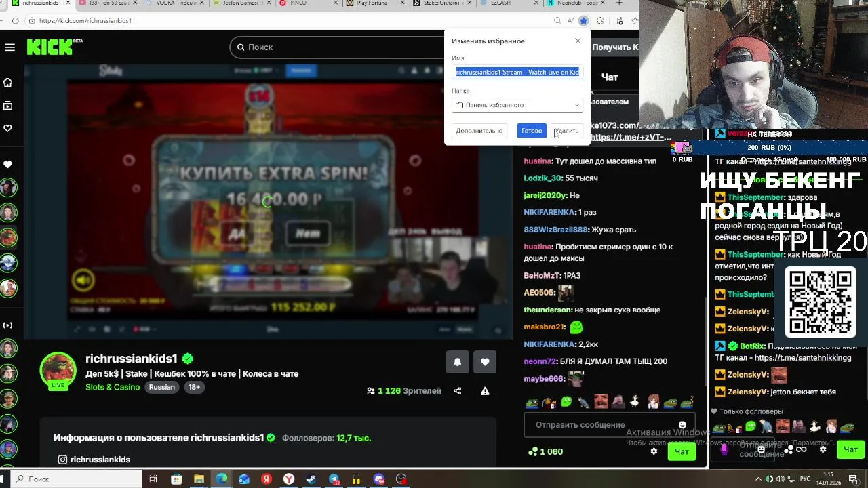
Task: Open a new browser tab with plus
Action: 618,3
